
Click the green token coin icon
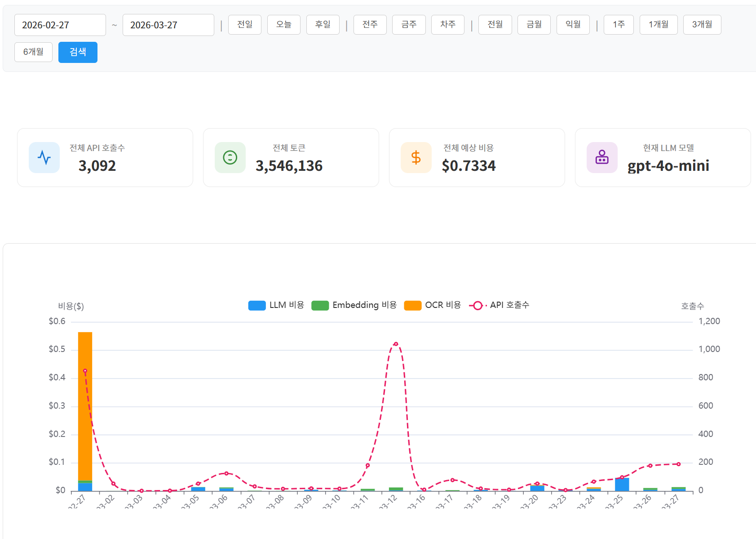[230, 158]
